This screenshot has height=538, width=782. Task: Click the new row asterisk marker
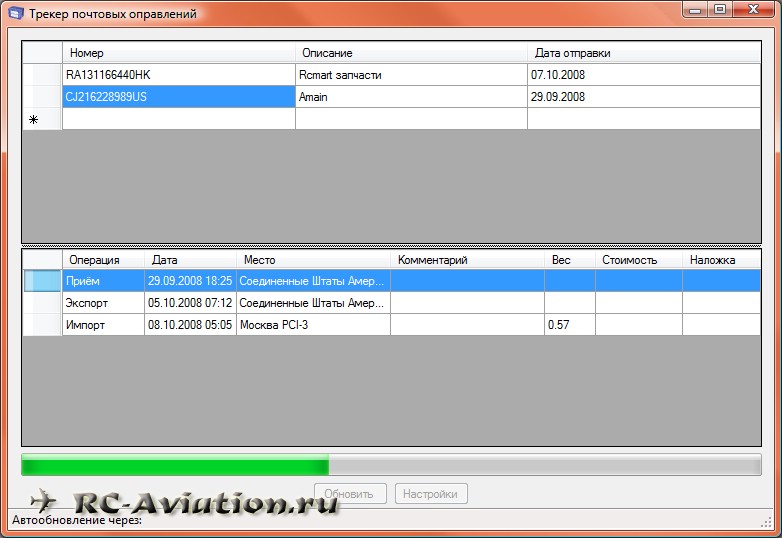(33, 120)
